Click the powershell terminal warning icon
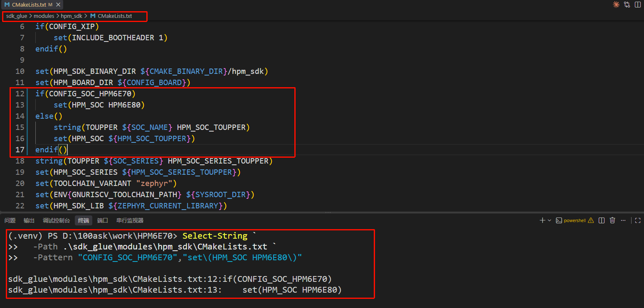 591,220
